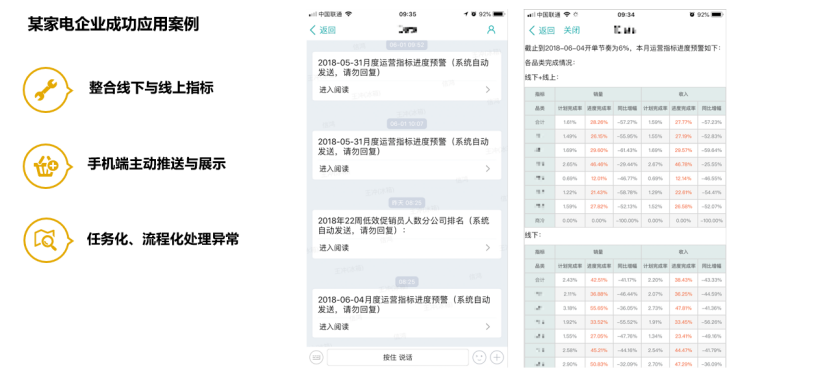Click the shopping basket icon beside 手机端主动推送与展示
Screen dimensions: 829x377
click(x=46, y=166)
